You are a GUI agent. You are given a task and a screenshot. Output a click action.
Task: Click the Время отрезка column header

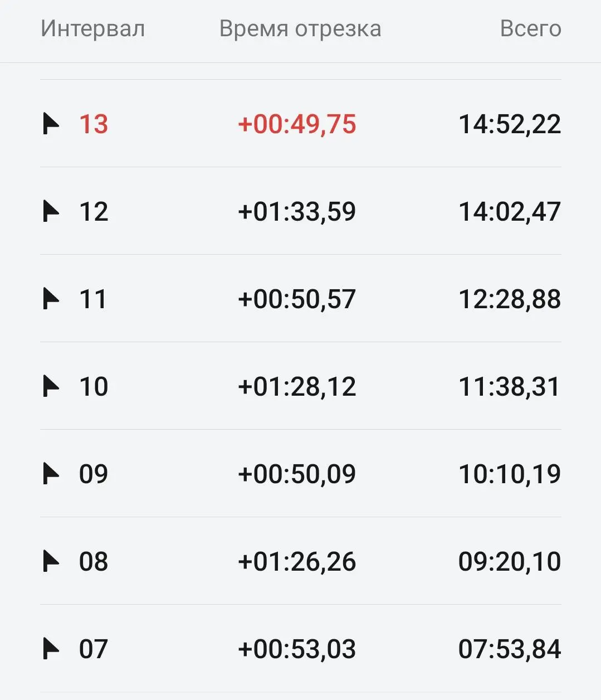click(300, 28)
